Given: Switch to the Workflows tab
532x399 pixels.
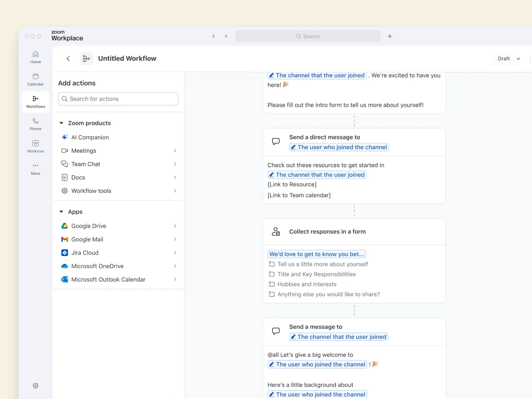Looking at the screenshot, I should pyautogui.click(x=36, y=102).
